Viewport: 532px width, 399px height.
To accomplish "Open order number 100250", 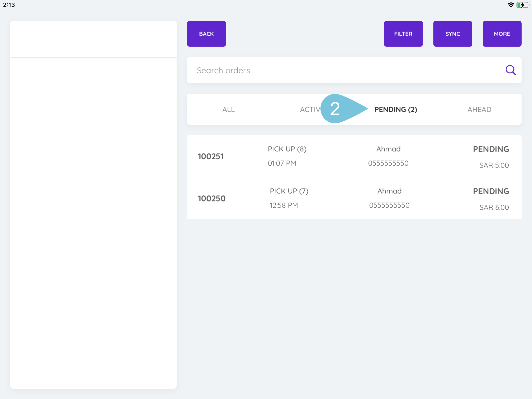I will tap(212, 199).
